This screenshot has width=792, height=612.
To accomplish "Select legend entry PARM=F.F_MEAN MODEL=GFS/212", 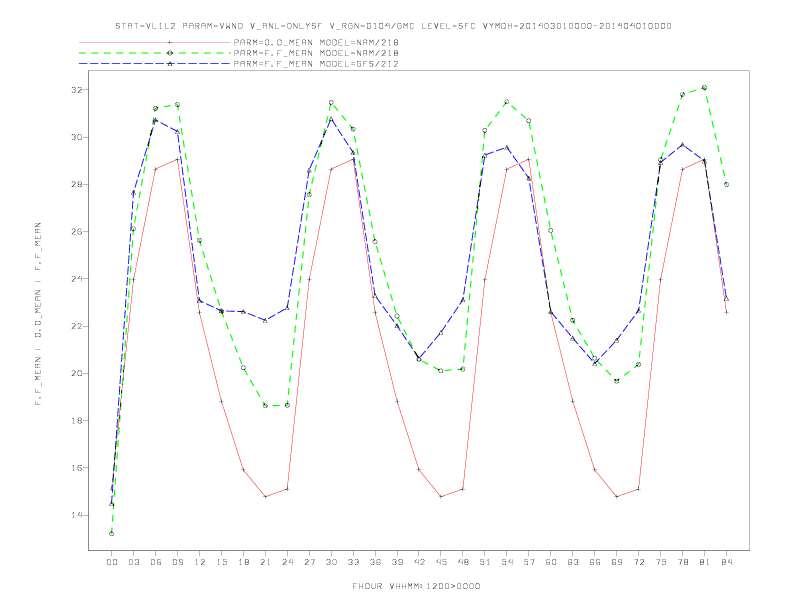I will click(x=316, y=64).
